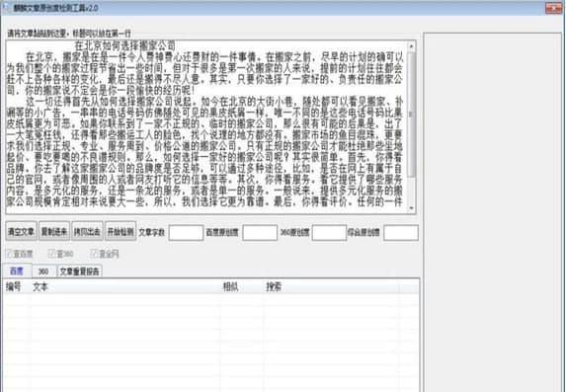
Task: Click the 综合原创度 input field
Action: click(x=401, y=233)
